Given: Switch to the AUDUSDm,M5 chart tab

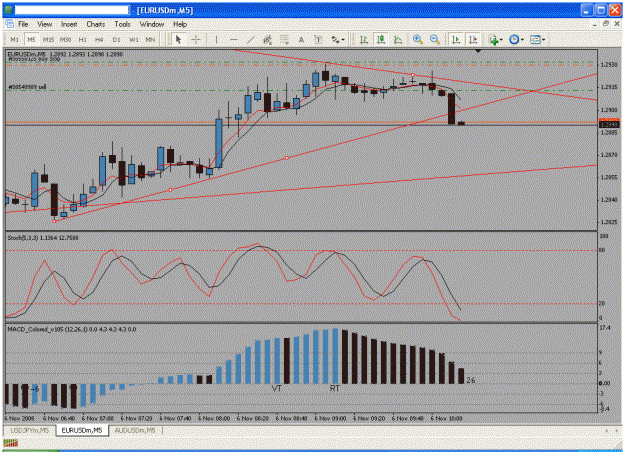Looking at the screenshot, I should [x=135, y=430].
